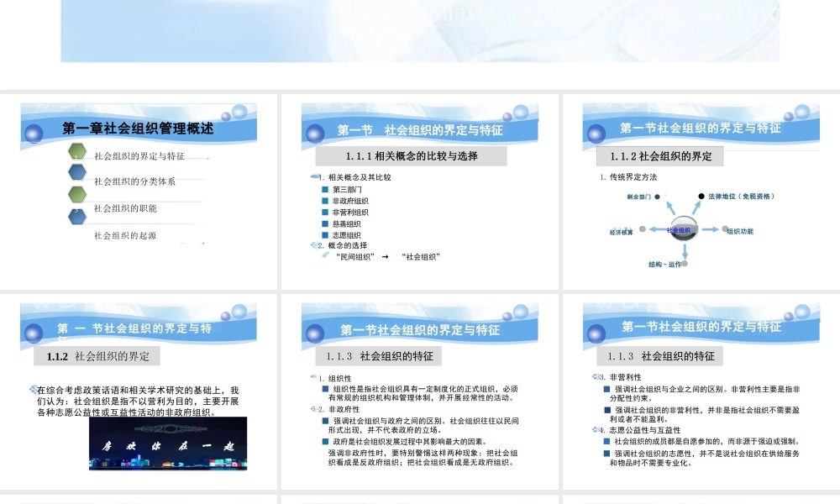The width and height of the screenshot is (840, 504).
Task: Click the heading 4. 志愿公益性与互益性
Action: pyautogui.click(x=639, y=430)
